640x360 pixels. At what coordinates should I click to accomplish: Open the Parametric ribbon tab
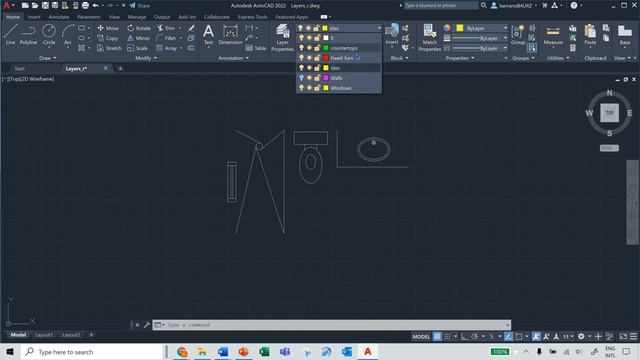click(89, 17)
